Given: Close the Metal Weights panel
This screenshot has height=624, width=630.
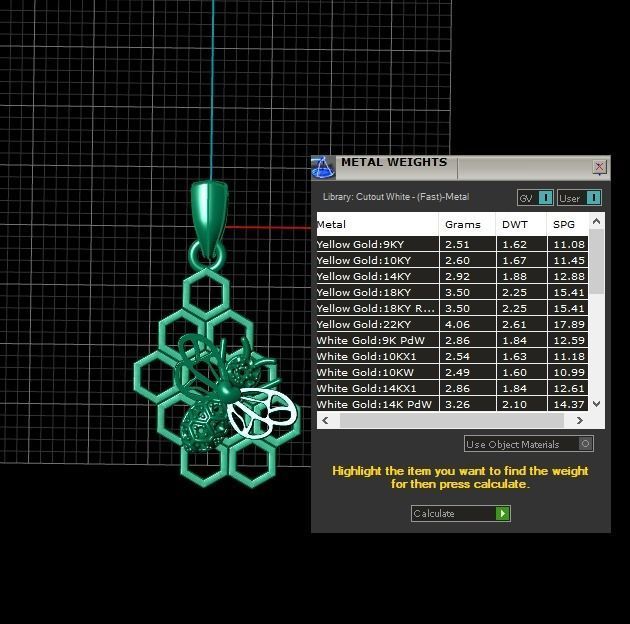Looking at the screenshot, I should coord(599,167).
